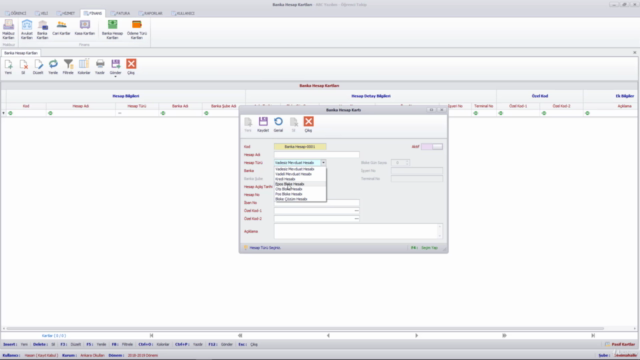Image resolution: width=640 pixels, height=360 pixels.
Task: Click the filter icon under the Hesap Adı column
Action: point(51,113)
